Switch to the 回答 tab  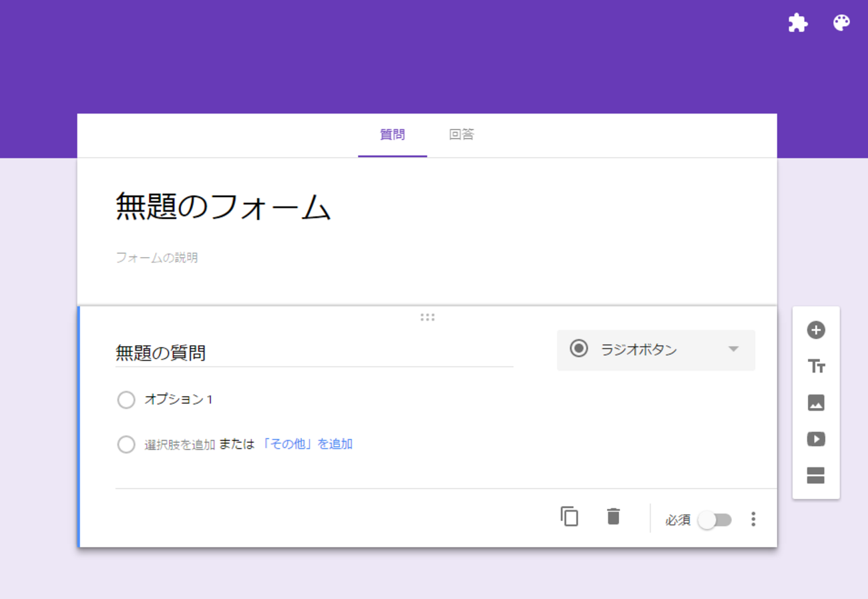click(461, 135)
